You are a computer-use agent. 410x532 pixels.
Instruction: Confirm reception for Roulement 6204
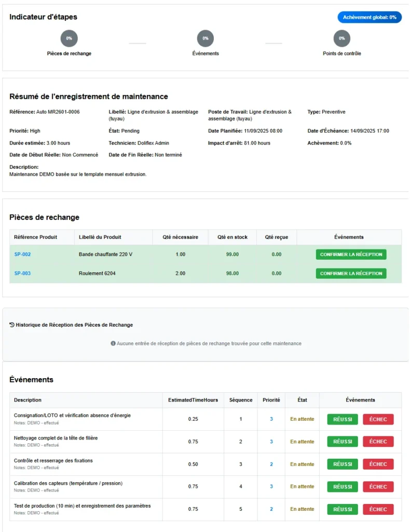351,273
